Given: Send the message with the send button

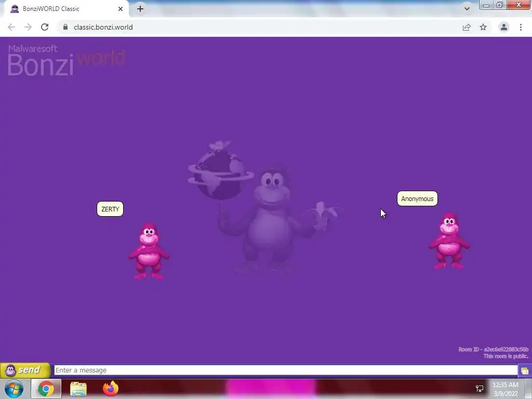Looking at the screenshot, I should tap(25, 370).
